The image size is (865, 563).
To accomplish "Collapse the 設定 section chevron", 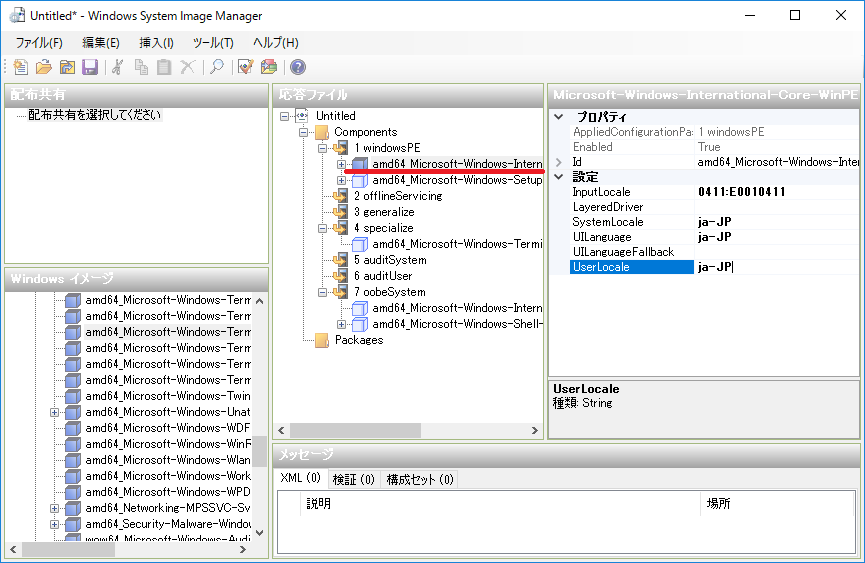I will click(559, 177).
